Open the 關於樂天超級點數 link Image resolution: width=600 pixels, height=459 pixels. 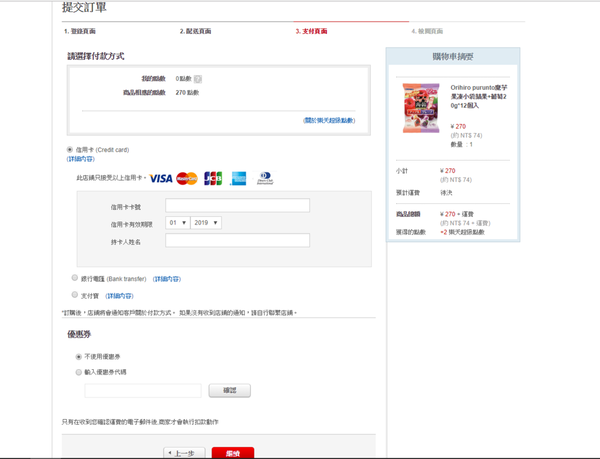[x=329, y=120]
